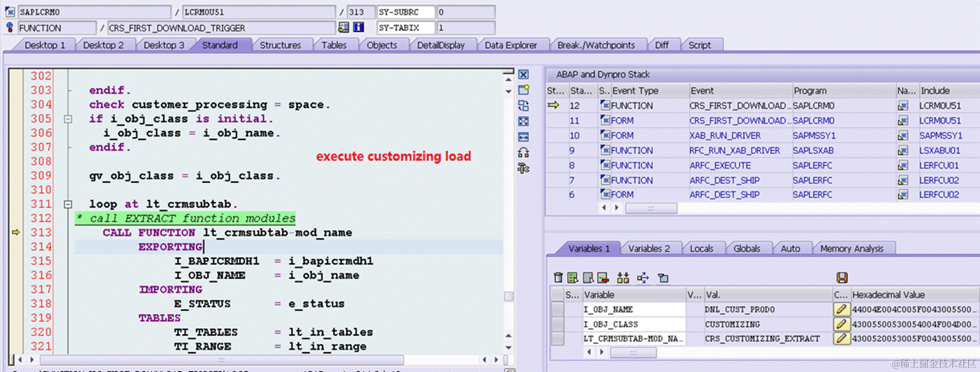Viewport: 980px width, 372px height.
Task: Click the scroll-right arrow under the ABAP stack table
Action: click(616, 207)
